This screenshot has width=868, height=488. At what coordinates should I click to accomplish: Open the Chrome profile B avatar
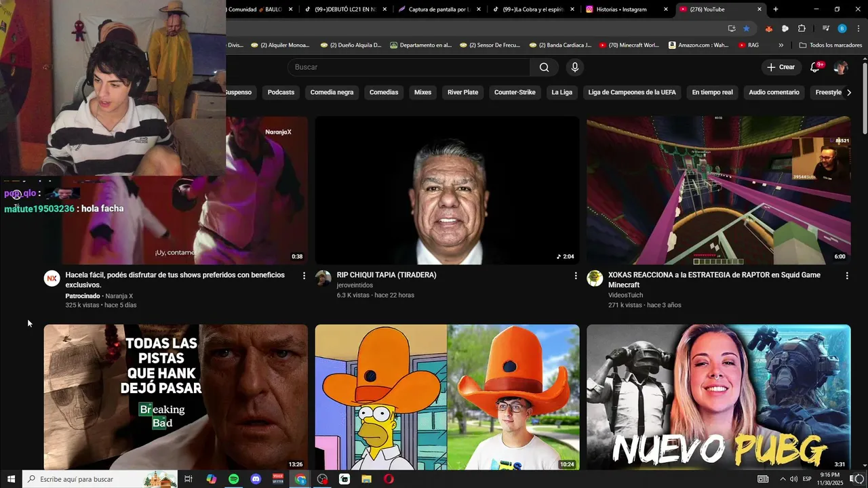842,28
